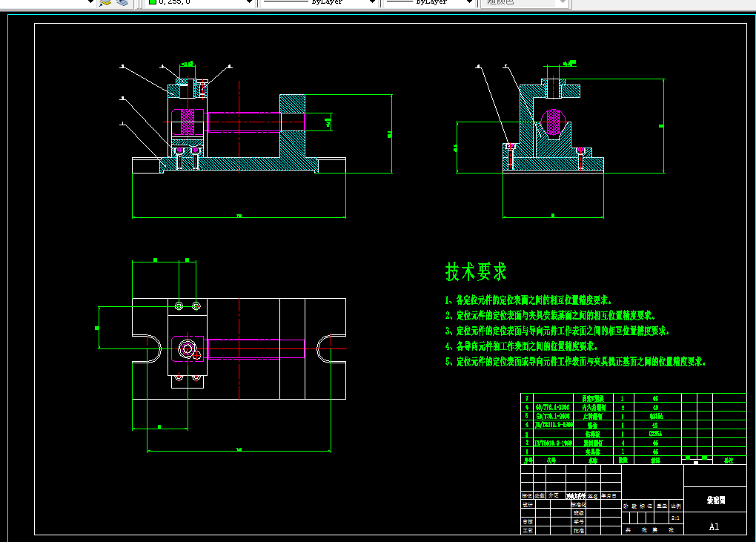
Task: Expand the layer list dropdown arrow
Action: pos(90,2)
